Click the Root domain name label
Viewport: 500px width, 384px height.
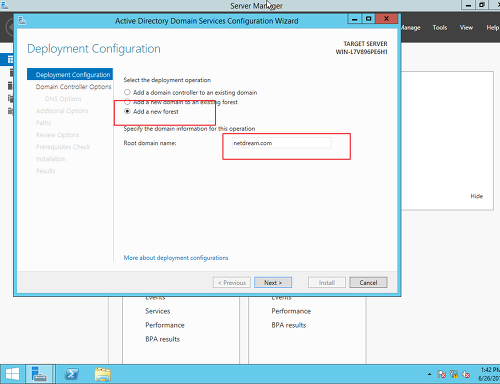pyautogui.click(x=150, y=143)
